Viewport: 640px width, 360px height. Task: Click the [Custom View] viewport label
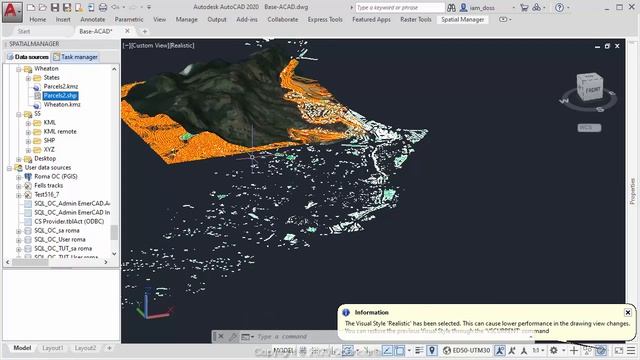tap(149, 45)
